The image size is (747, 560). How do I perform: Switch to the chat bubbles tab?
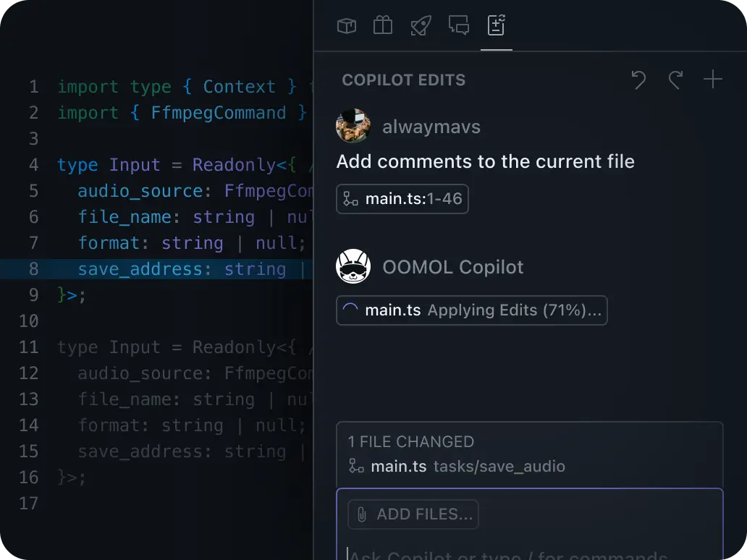pos(458,25)
